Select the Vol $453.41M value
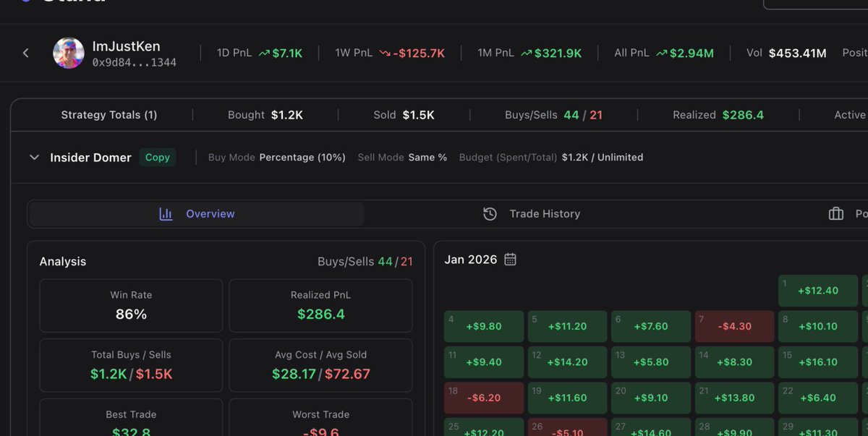The height and width of the screenshot is (436, 868). pyautogui.click(x=797, y=53)
